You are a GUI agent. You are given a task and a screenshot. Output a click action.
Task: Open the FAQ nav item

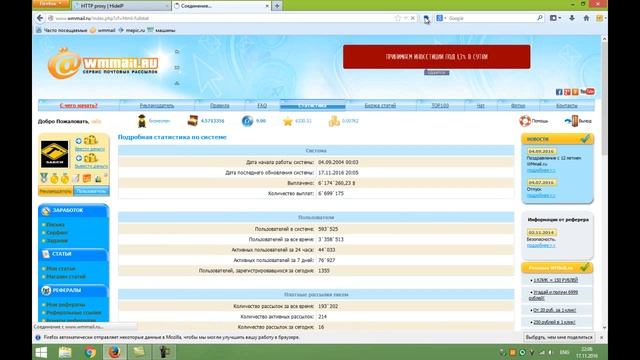click(262, 105)
